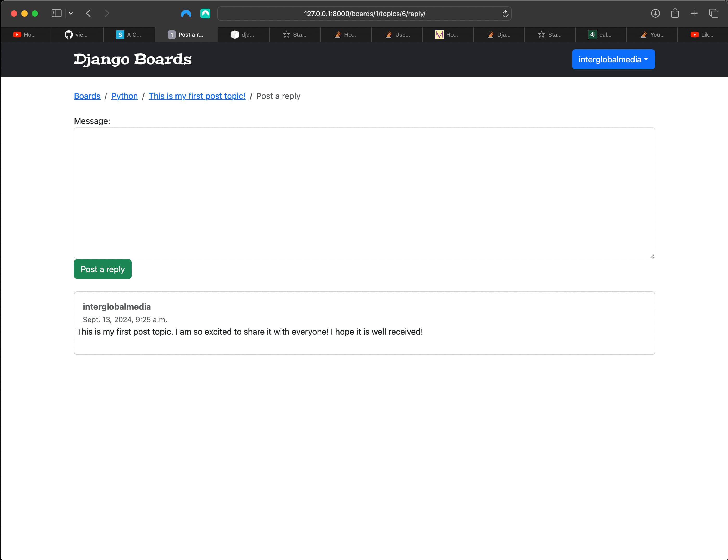This screenshot has width=728, height=560.
Task: Click the Django Boards logo
Action: [x=133, y=59]
